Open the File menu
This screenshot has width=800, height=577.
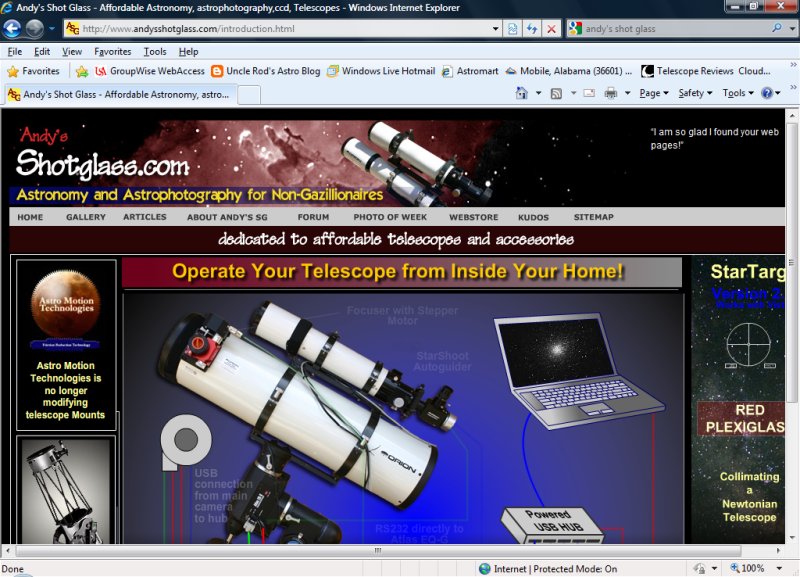click(x=15, y=52)
